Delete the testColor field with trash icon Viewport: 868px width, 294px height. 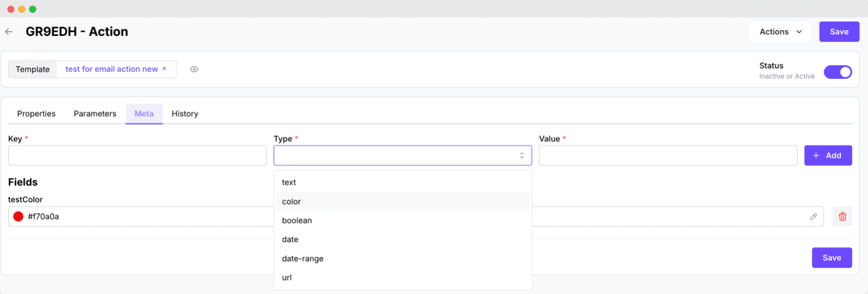[x=842, y=217]
